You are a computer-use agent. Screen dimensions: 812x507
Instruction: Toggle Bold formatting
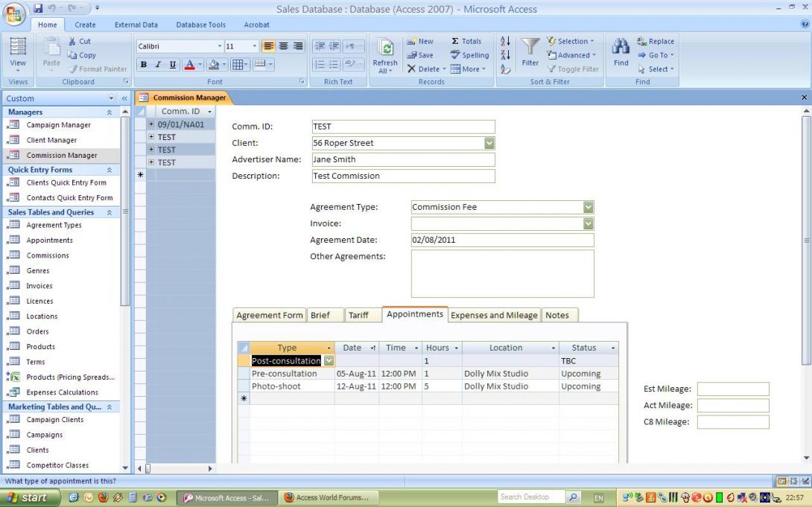[x=144, y=65]
